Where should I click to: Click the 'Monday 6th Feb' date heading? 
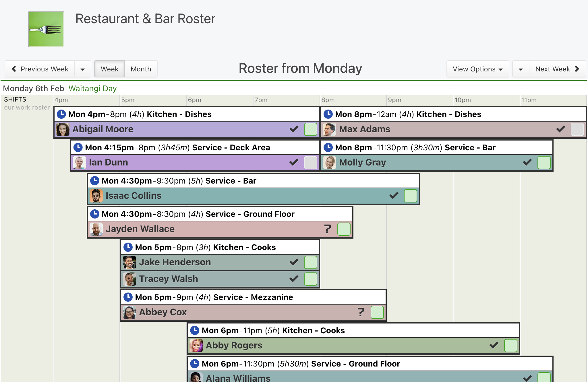33,88
